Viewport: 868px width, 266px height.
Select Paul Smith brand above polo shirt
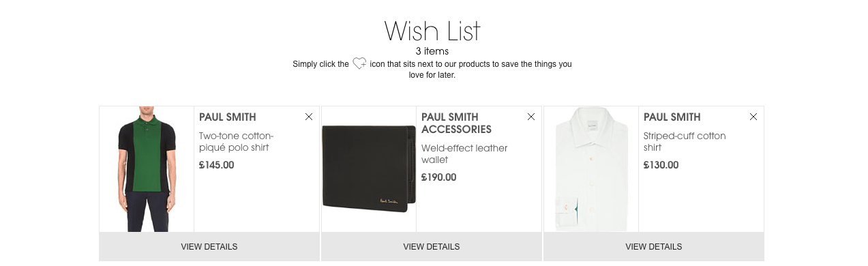click(x=228, y=117)
